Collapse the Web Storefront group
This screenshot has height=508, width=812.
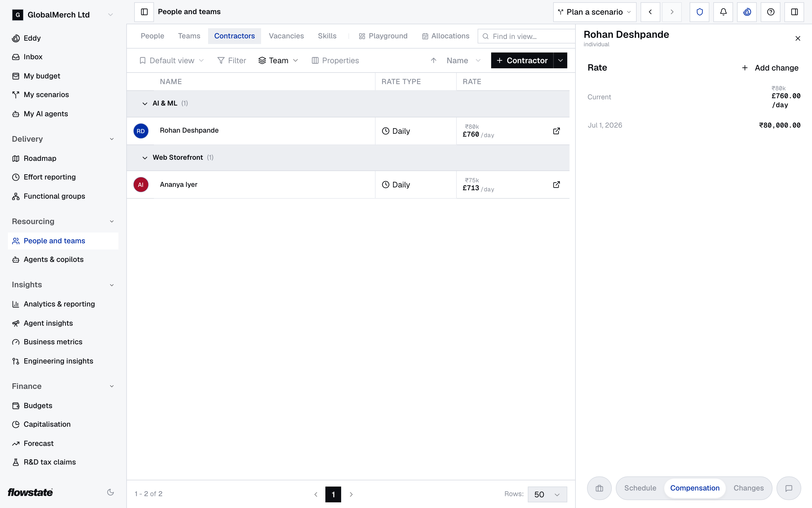(145, 157)
